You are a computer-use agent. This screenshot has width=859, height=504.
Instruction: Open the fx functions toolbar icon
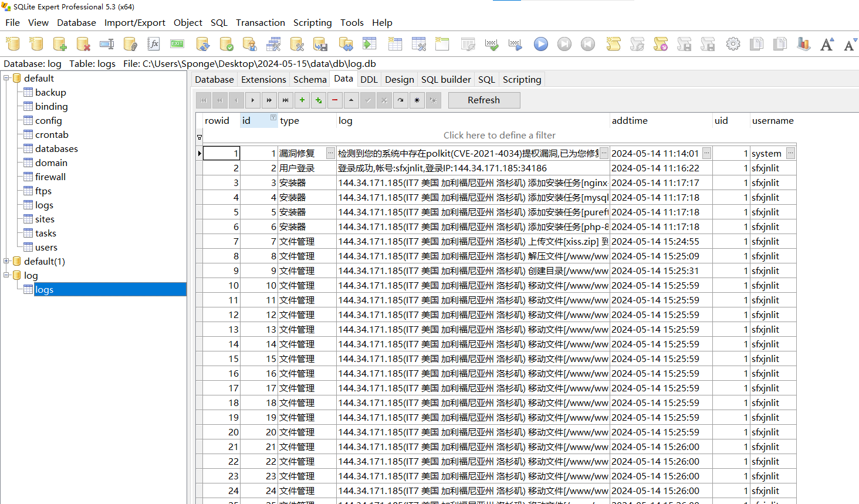[154, 44]
